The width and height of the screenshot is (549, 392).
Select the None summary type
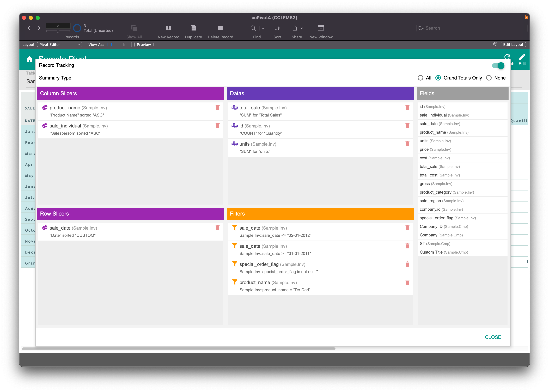click(489, 78)
